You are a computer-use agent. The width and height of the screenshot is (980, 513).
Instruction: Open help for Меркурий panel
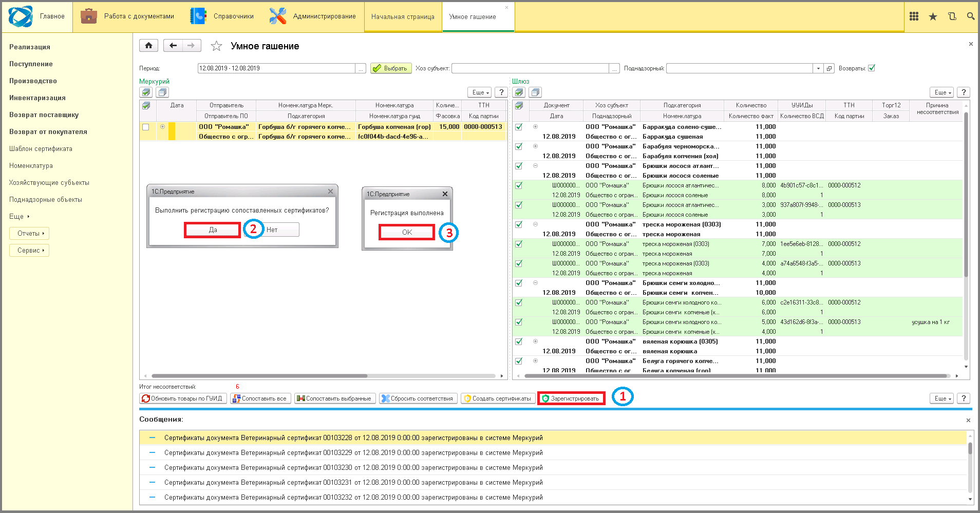pos(501,92)
